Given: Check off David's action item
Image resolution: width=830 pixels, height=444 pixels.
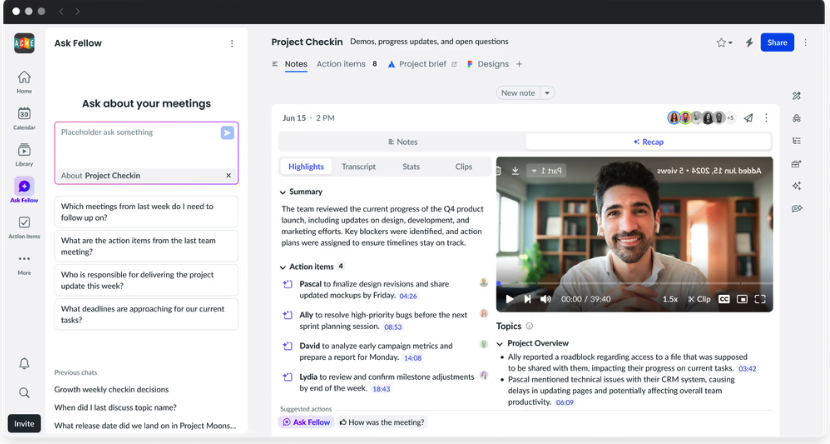Looking at the screenshot, I should point(287,346).
